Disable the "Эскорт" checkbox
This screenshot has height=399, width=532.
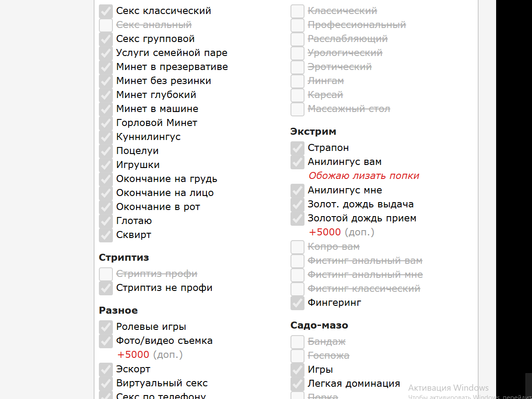tap(106, 369)
